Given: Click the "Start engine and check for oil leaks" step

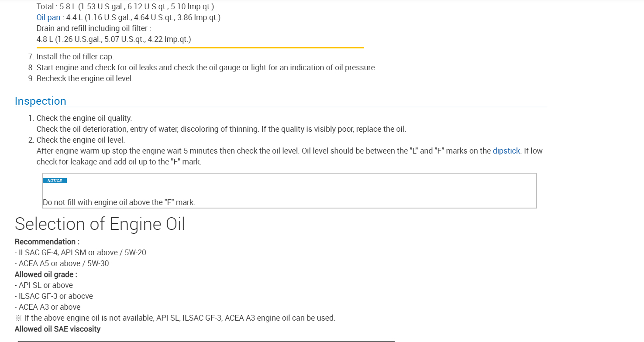Looking at the screenshot, I should point(206,68).
